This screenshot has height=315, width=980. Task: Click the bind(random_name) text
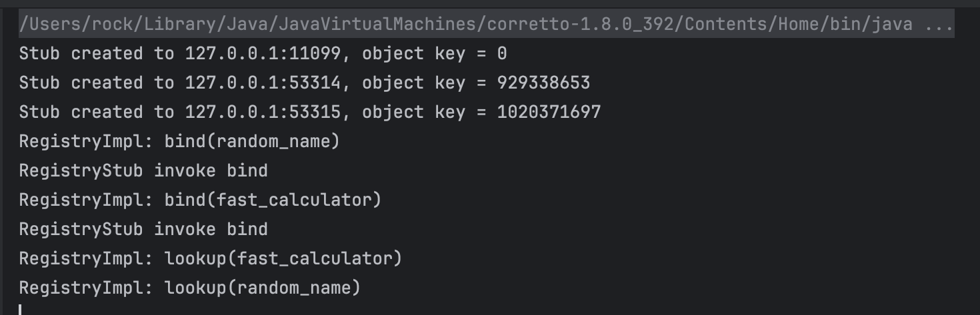[x=252, y=142]
